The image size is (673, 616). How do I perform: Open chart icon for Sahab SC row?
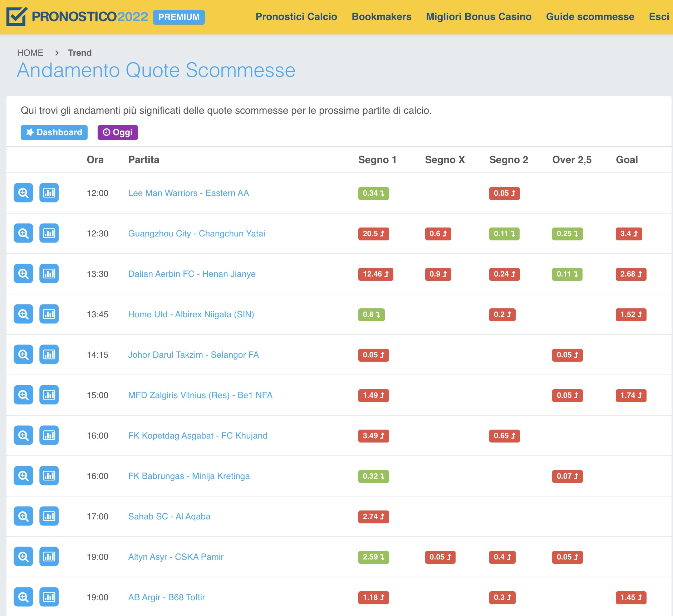coord(49,516)
